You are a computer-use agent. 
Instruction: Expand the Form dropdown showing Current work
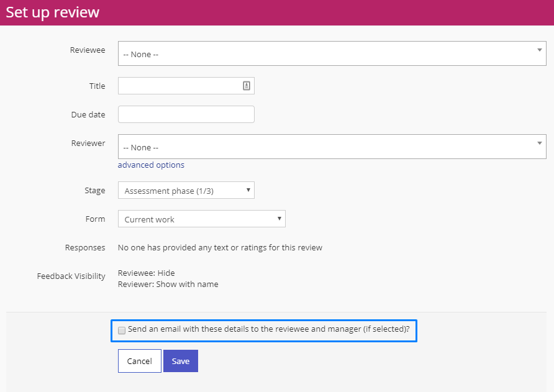click(202, 219)
